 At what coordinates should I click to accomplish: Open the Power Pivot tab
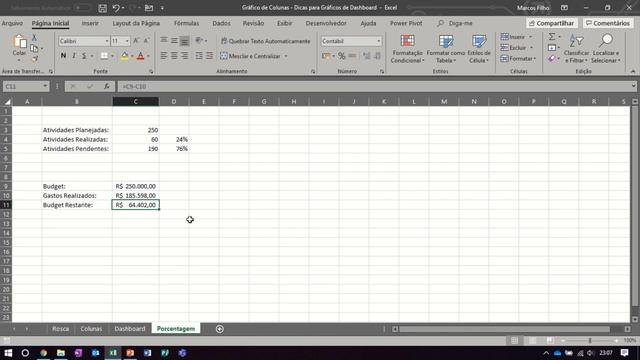pos(406,23)
